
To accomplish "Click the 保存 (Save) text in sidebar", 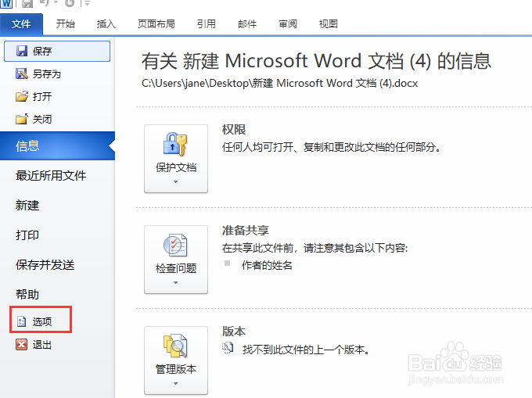I will pos(42,51).
